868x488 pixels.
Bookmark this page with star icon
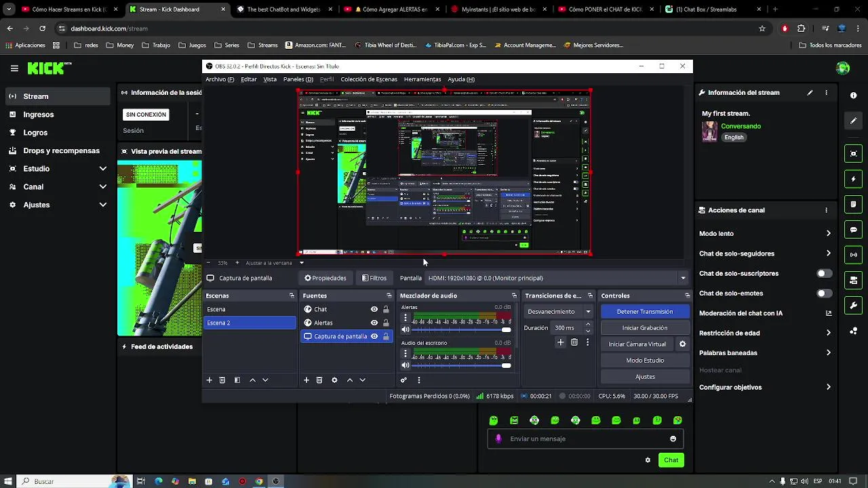[762, 28]
